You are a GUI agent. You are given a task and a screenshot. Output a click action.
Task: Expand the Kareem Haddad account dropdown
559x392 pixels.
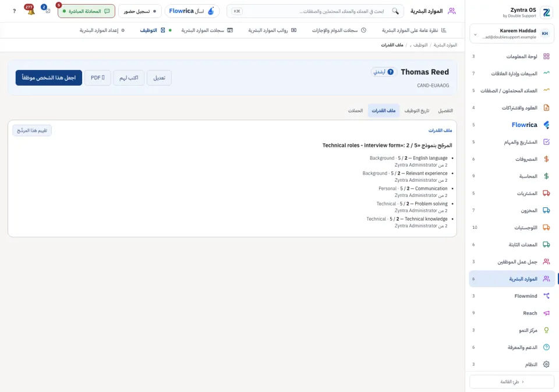click(x=475, y=34)
